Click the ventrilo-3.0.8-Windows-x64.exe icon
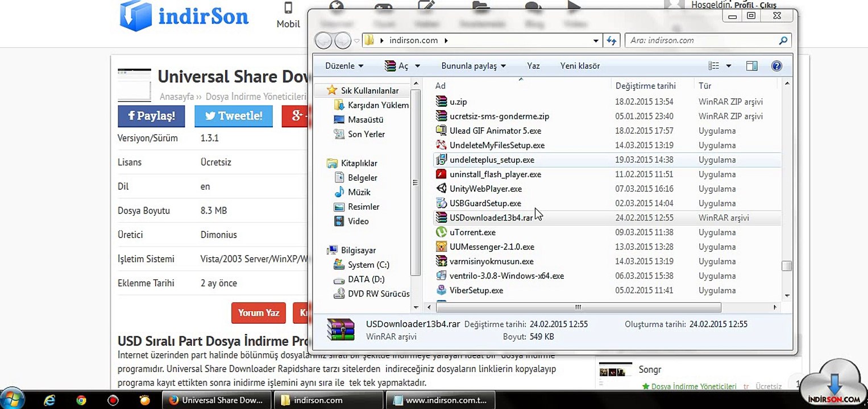 coord(441,276)
